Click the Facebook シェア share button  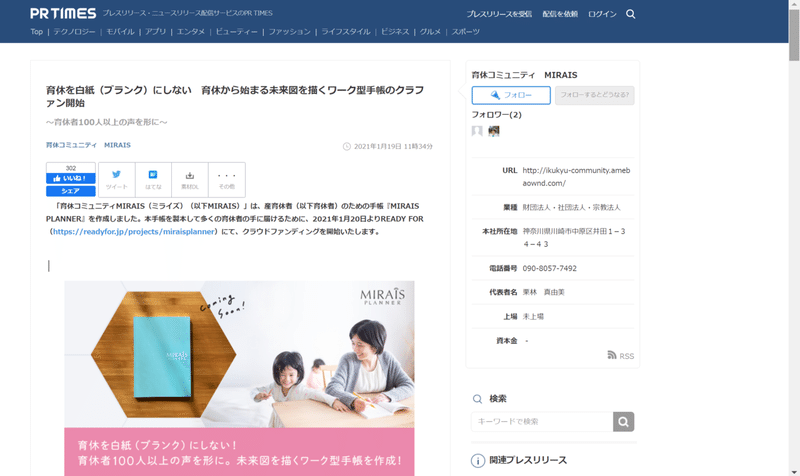tap(70, 191)
